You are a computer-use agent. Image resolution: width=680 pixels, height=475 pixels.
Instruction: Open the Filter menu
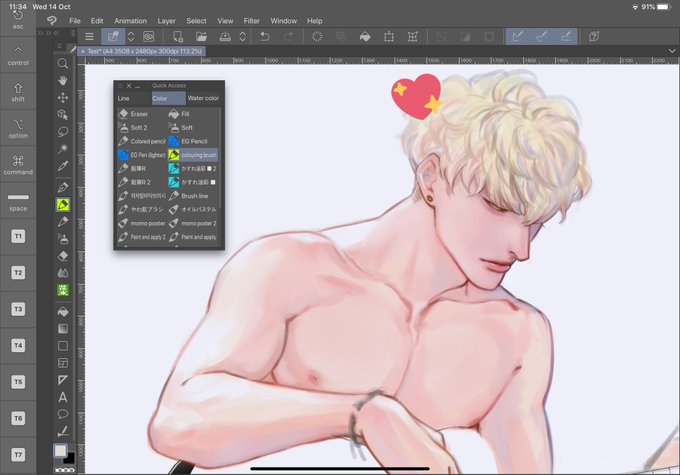pyautogui.click(x=252, y=21)
